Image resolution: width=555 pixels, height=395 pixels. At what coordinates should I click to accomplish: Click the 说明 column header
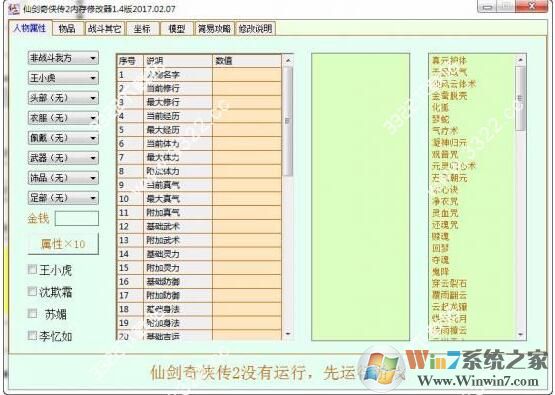click(x=178, y=61)
